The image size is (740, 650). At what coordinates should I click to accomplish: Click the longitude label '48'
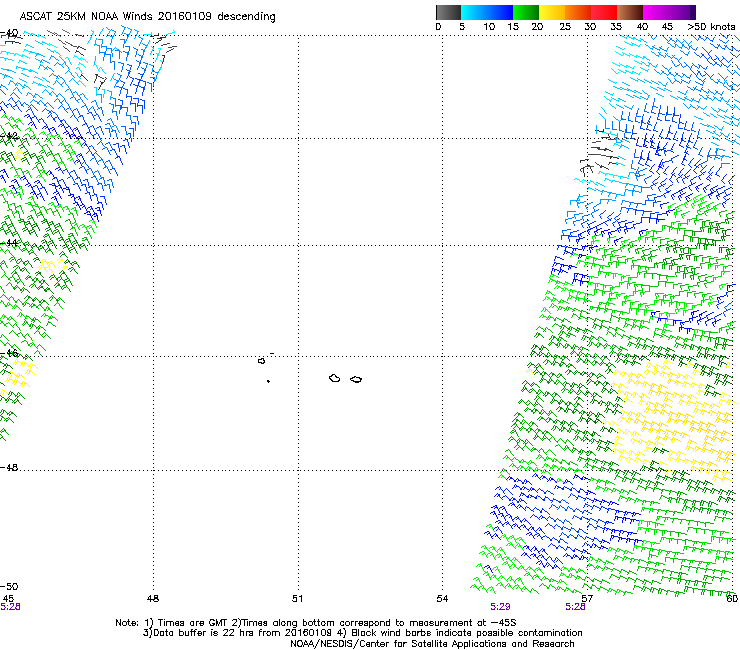point(152,599)
